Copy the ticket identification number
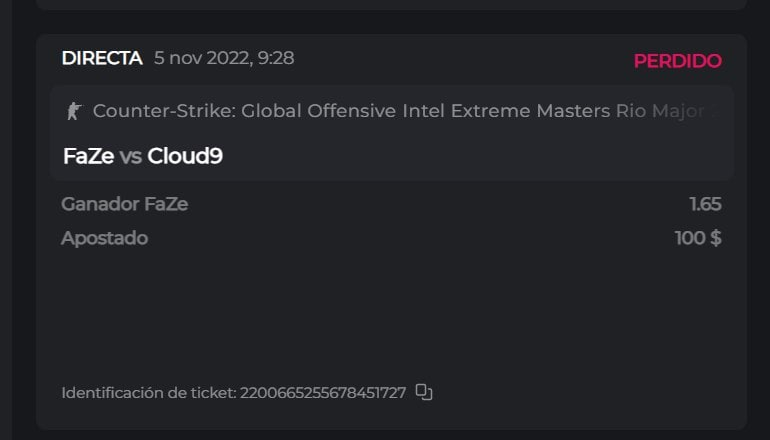 pyautogui.click(x=424, y=392)
